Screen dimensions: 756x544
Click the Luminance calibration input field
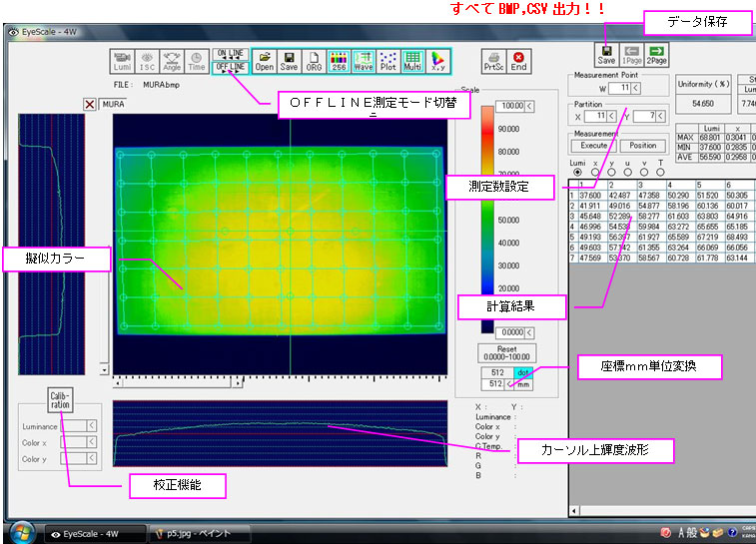74,426
